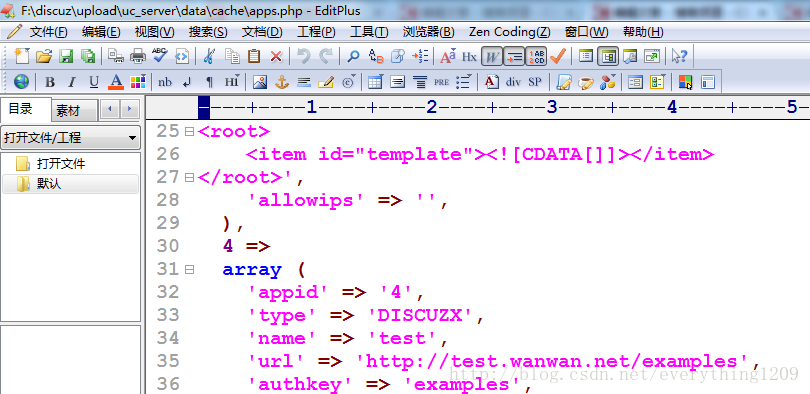The image size is (810, 394).
Task: Undo the last edit
Action: point(304,56)
